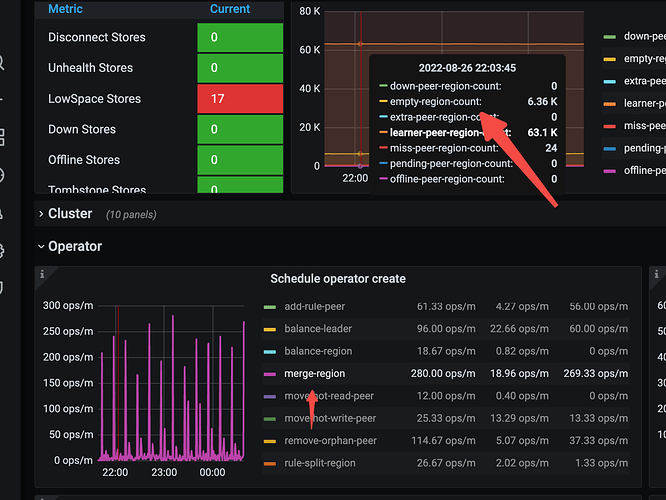Toggle add-rule-peer series in the legend

pos(314,307)
